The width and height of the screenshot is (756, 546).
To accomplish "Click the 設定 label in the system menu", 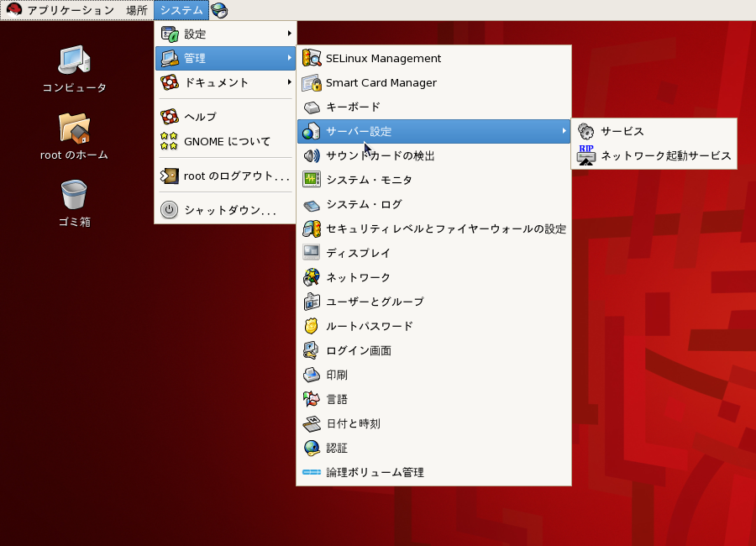I will 195,34.
